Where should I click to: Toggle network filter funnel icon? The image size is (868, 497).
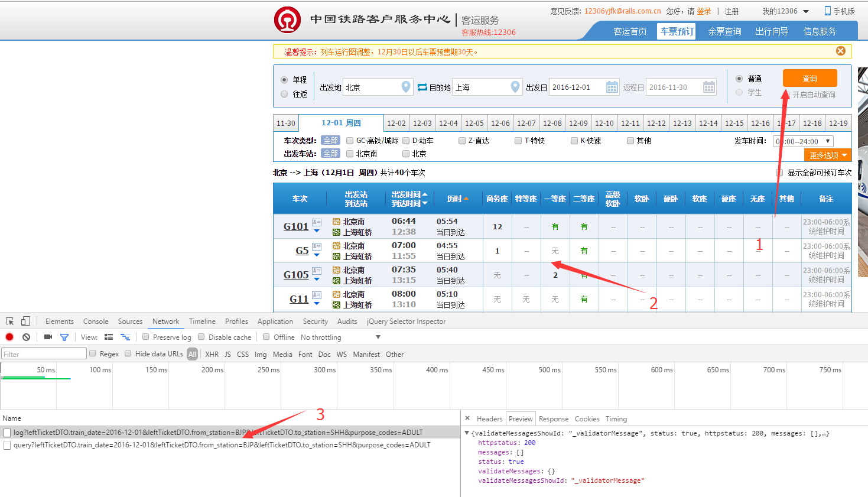coord(64,337)
